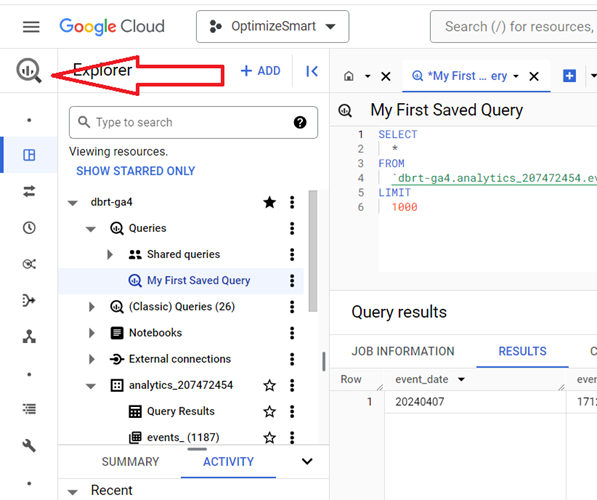Open Data transfers sidebar icon
The height and width of the screenshot is (500, 597).
(x=29, y=191)
